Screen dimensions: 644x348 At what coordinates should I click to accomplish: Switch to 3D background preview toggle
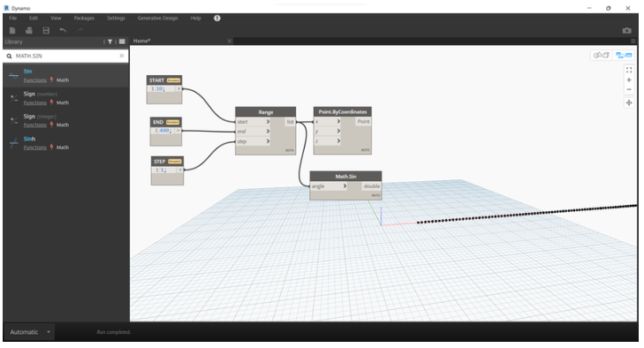click(x=602, y=55)
